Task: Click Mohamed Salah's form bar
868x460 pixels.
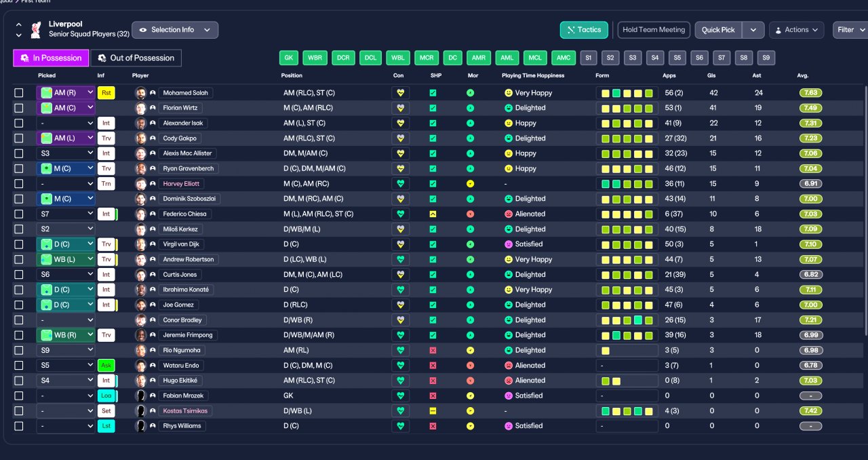Action: click(x=627, y=93)
